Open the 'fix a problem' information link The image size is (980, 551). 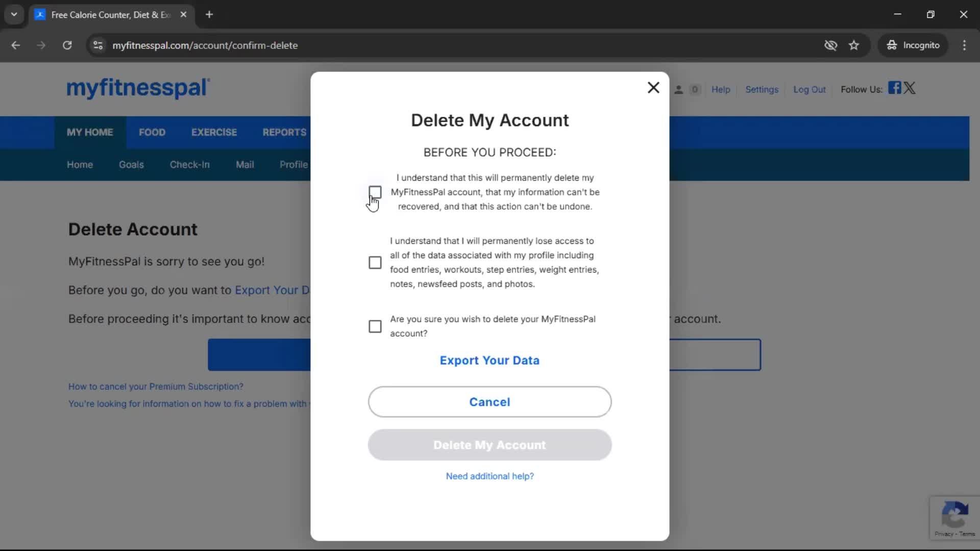click(x=189, y=404)
